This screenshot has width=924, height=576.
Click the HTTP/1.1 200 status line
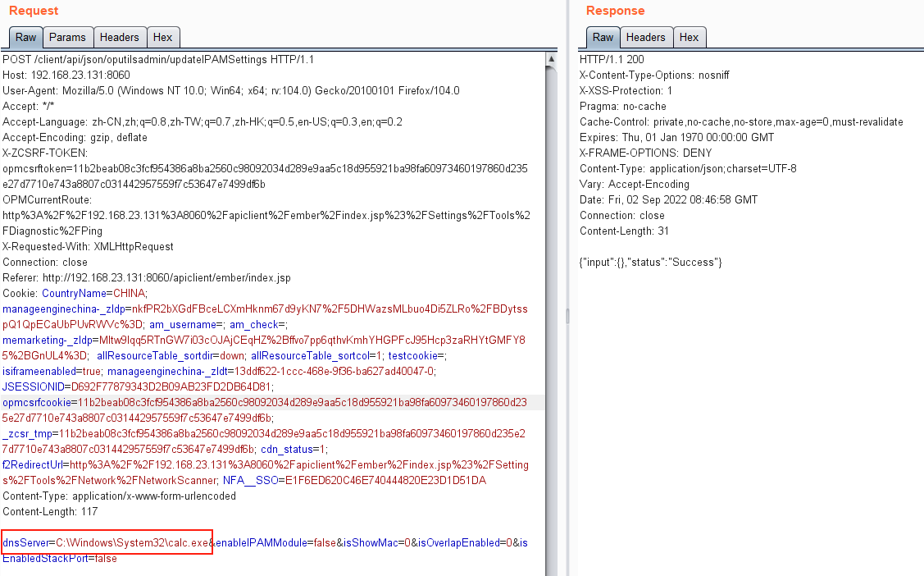pyautogui.click(x=612, y=60)
